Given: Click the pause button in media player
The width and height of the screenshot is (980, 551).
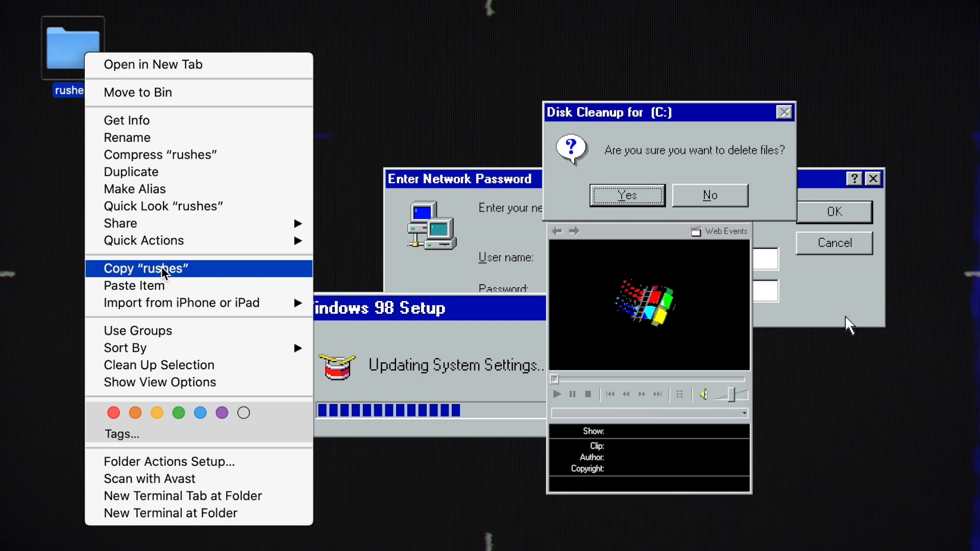Looking at the screenshot, I should [x=572, y=394].
